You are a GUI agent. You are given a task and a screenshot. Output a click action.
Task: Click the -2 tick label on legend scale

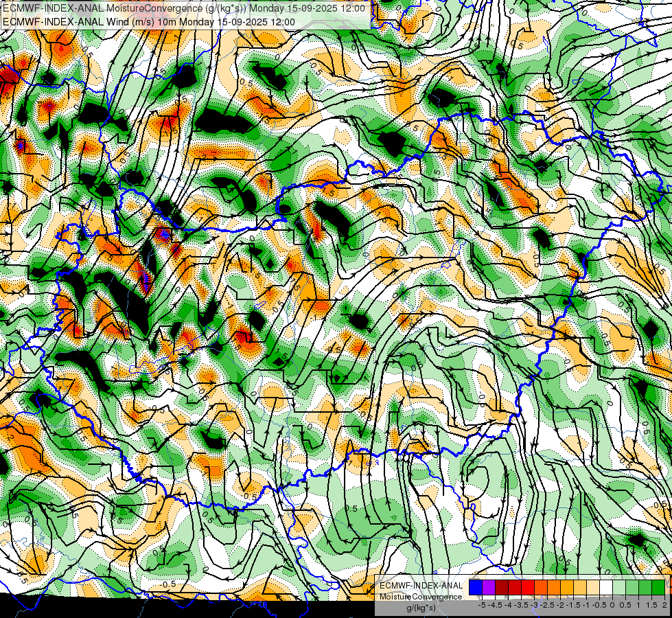(560, 605)
